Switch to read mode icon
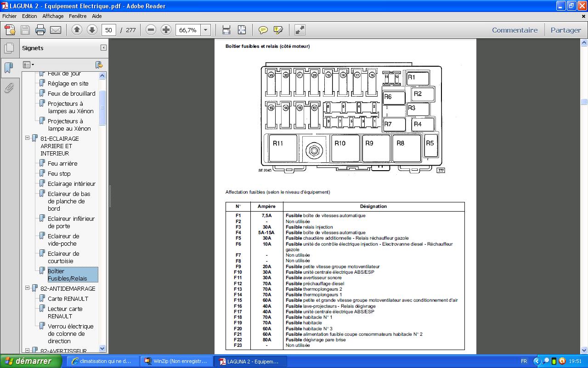Image resolution: width=588 pixels, height=368 pixels. pos(300,30)
